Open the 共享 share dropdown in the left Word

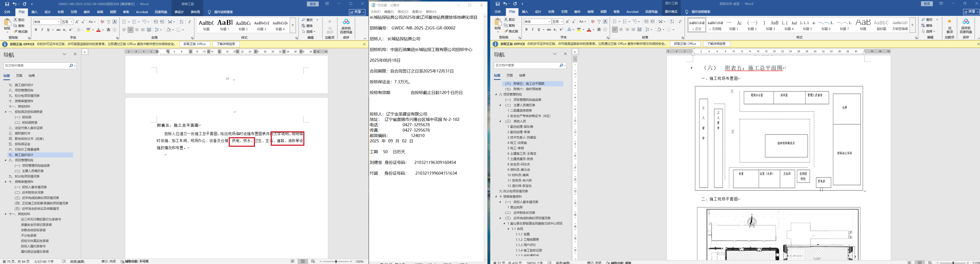(357, 12)
